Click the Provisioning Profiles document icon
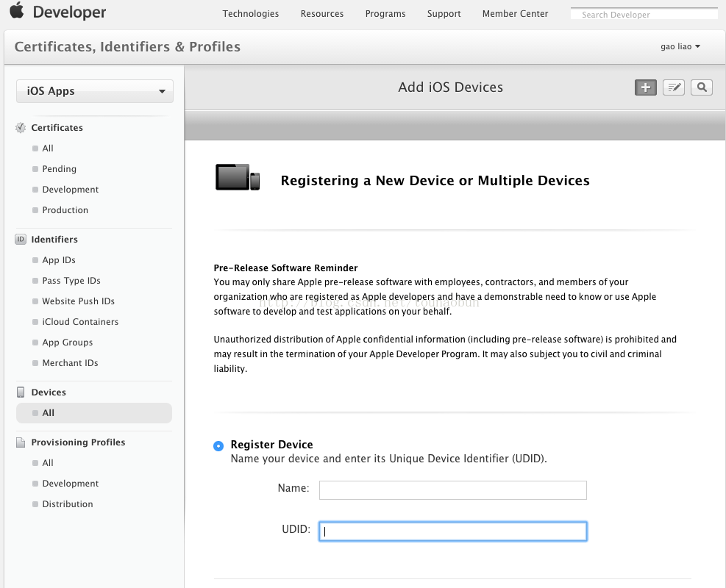This screenshot has height=588, width=726. pyautogui.click(x=21, y=442)
